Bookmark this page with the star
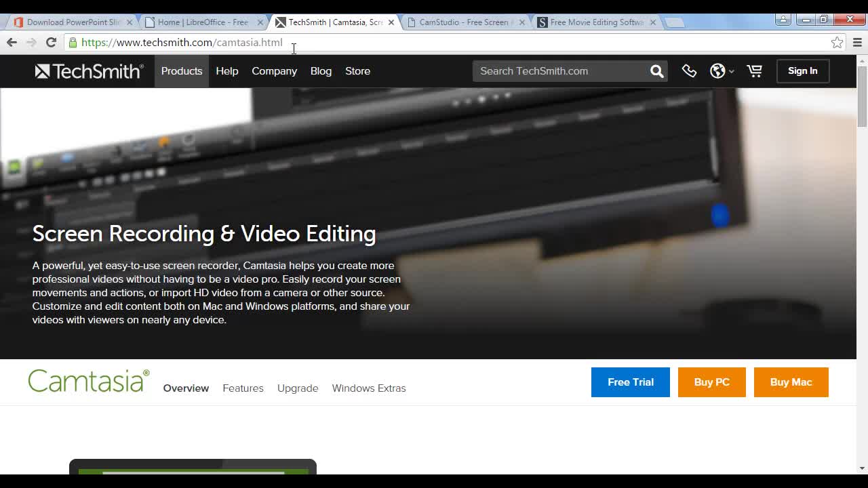This screenshot has width=868, height=488. (x=837, y=42)
